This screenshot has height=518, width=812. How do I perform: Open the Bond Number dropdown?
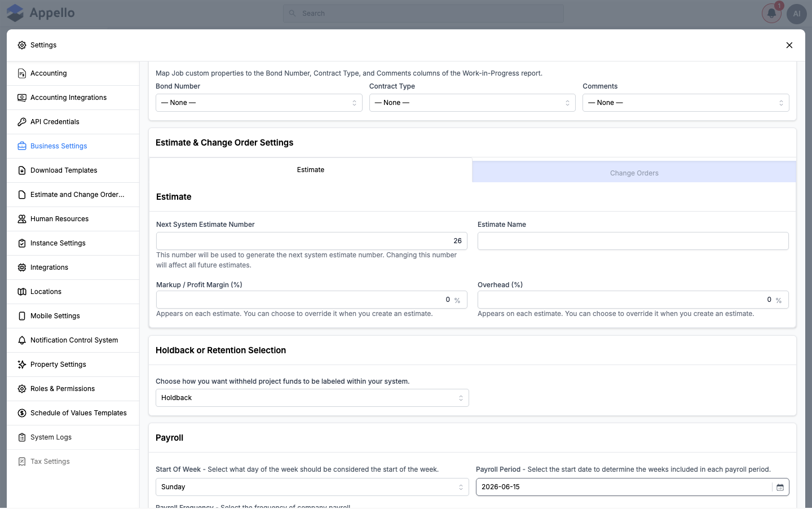(x=259, y=103)
